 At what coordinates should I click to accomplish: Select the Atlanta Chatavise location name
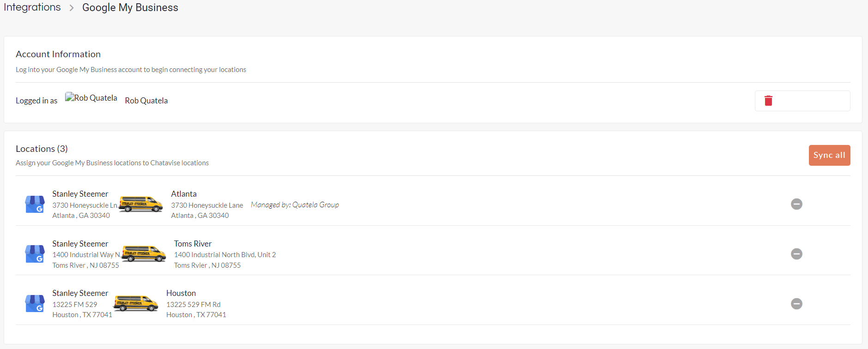click(184, 194)
